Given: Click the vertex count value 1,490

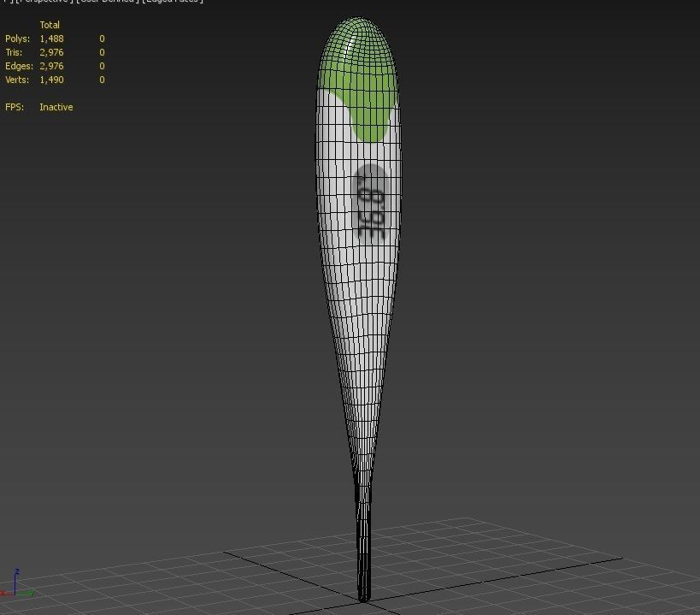Looking at the screenshot, I should [51, 80].
